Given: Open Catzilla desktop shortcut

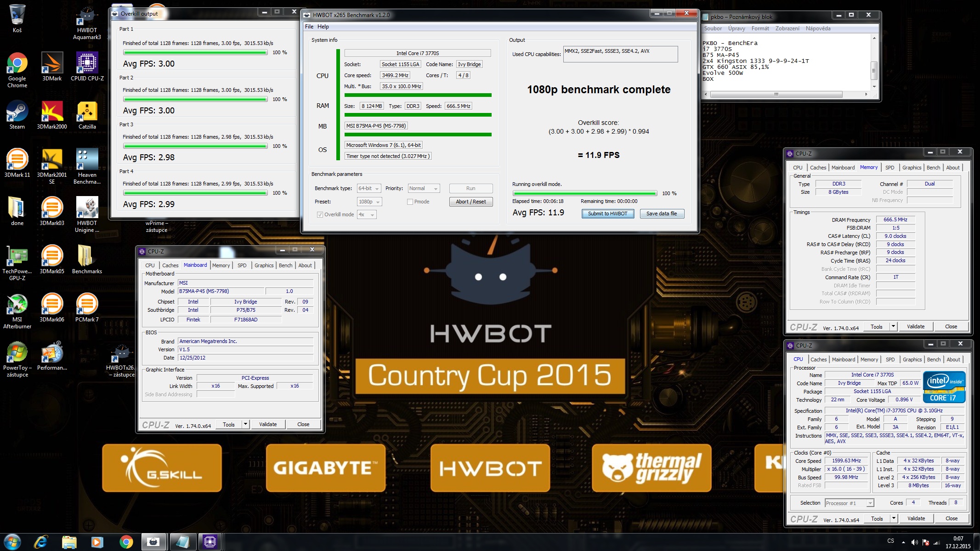Looking at the screenshot, I should pyautogui.click(x=87, y=115).
